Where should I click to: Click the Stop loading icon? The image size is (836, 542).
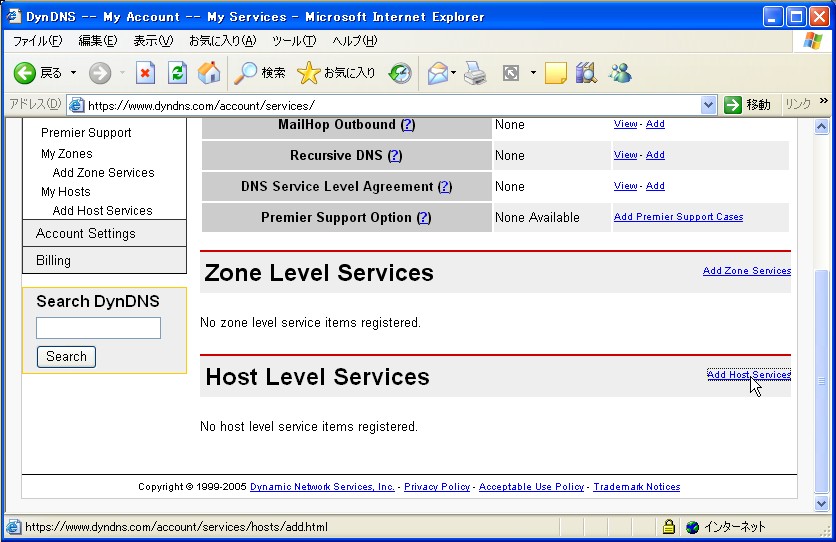tap(145, 73)
